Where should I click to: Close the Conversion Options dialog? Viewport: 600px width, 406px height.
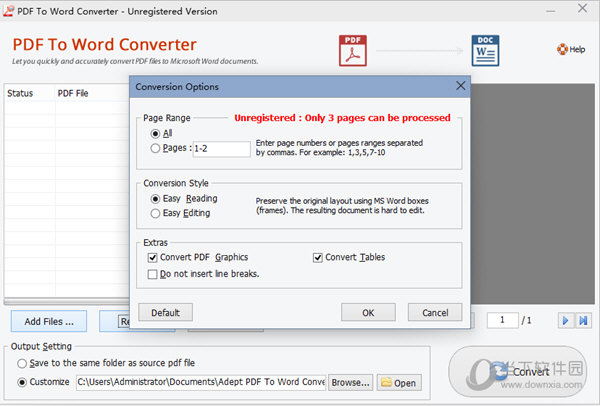461,86
